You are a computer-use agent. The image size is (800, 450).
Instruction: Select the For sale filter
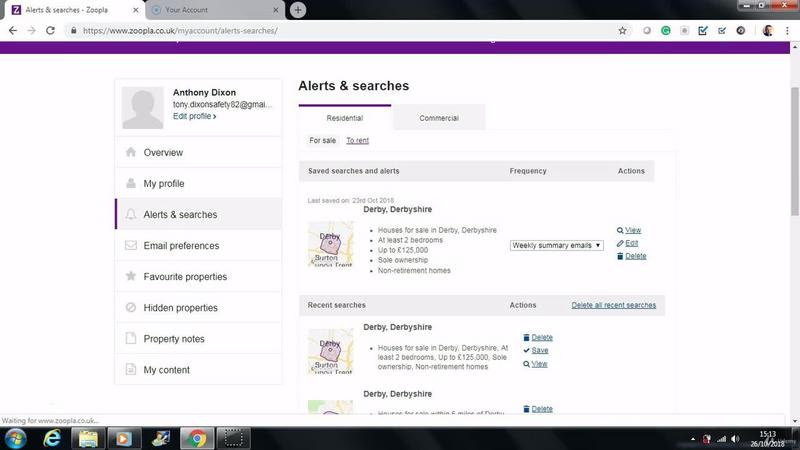tap(322, 140)
